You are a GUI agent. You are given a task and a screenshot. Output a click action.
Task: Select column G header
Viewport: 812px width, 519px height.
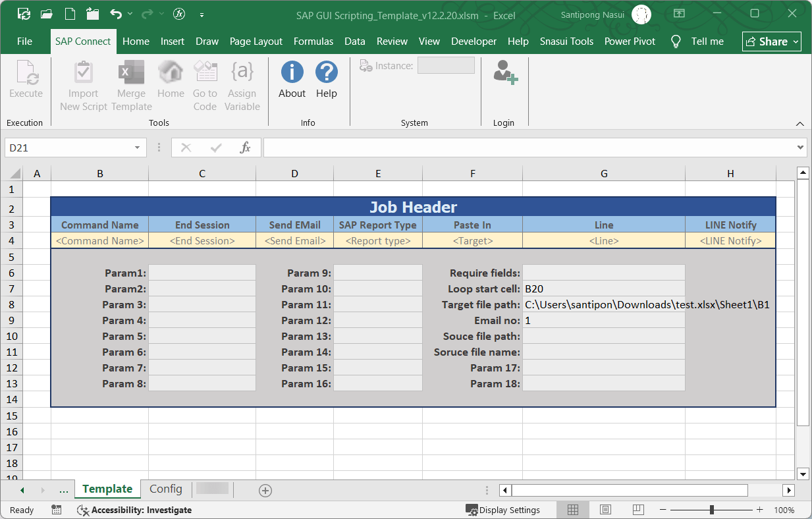tap(604, 174)
